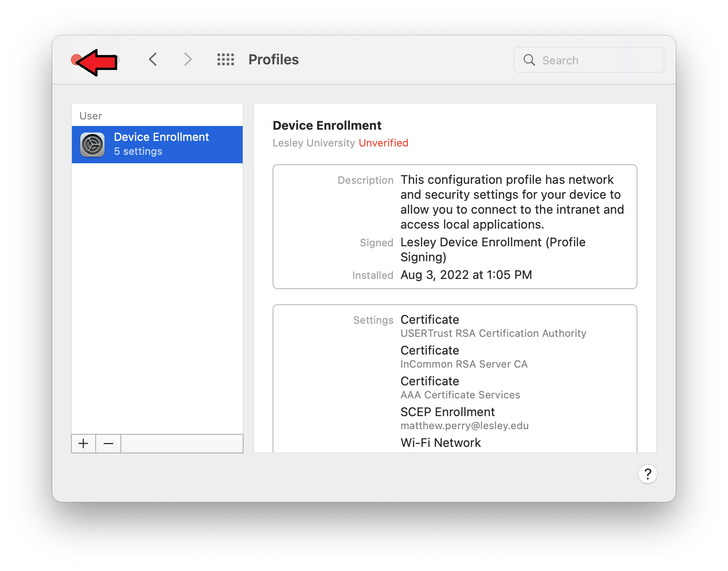Image resolution: width=728 pixels, height=571 pixels.
Task: Click 'Aug 3, 2022 at 1:05 PM'
Action: coord(466,275)
